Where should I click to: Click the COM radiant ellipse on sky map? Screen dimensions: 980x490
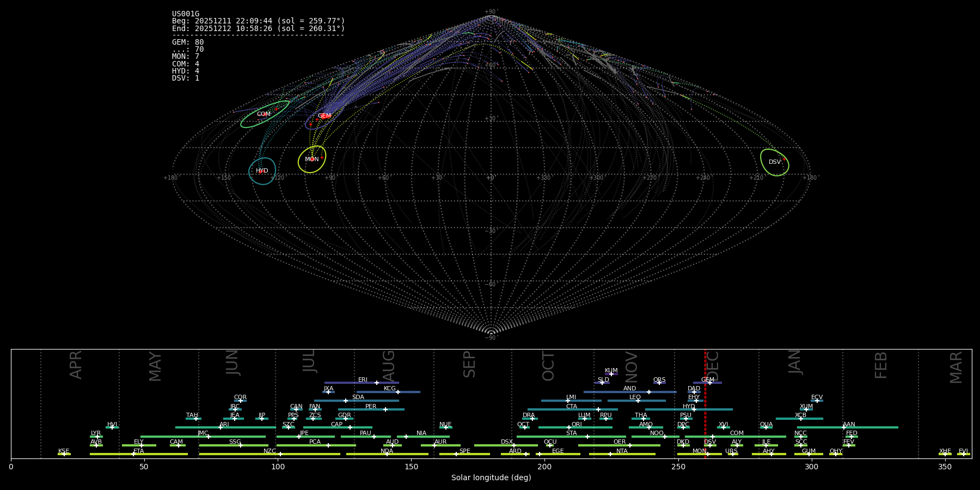[x=265, y=114]
